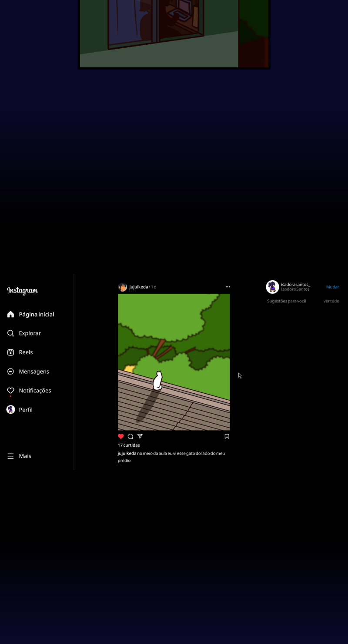
Task: Click the Instagram logo
Action: (x=23, y=291)
